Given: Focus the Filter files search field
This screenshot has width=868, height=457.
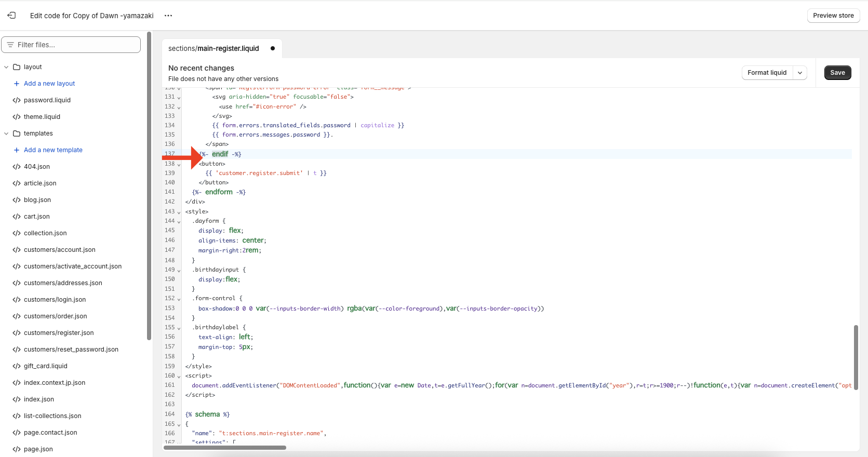Looking at the screenshot, I should tap(71, 45).
